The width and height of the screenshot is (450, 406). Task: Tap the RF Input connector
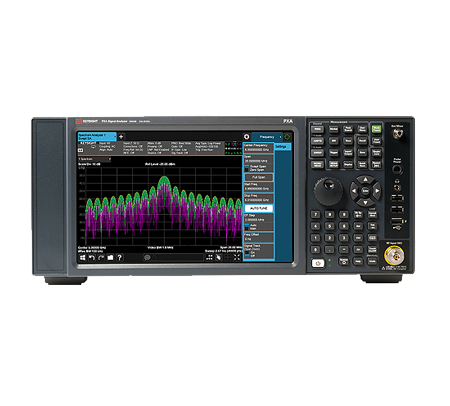click(x=394, y=256)
